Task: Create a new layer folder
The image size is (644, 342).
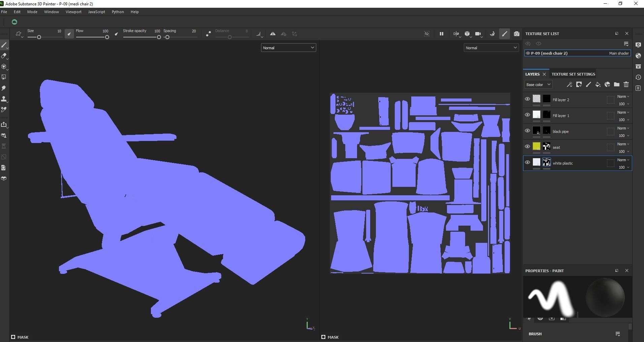Action: 617,85
